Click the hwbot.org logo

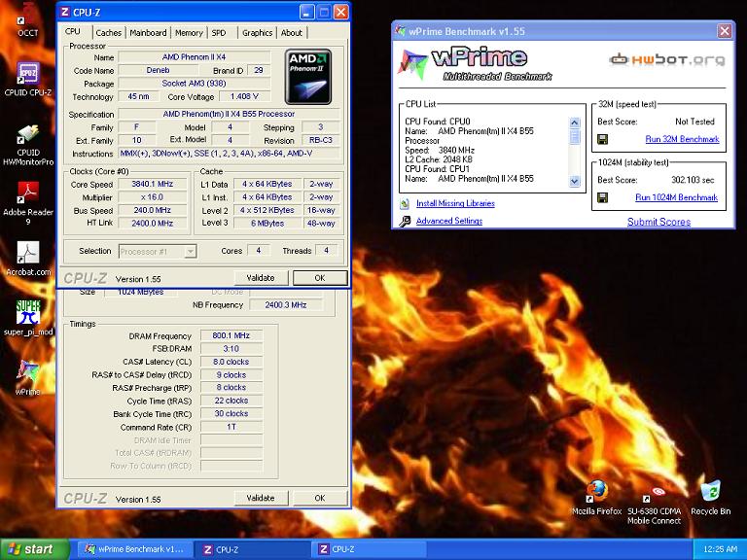667,59
